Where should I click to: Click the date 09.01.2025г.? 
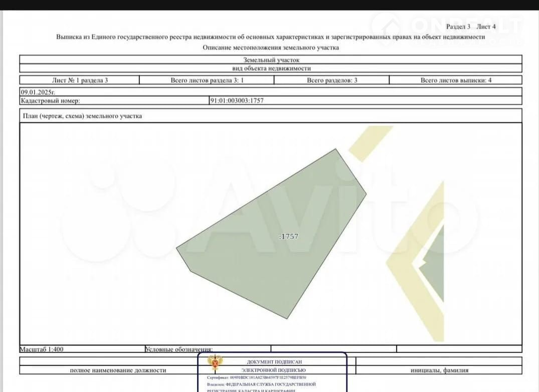point(38,92)
